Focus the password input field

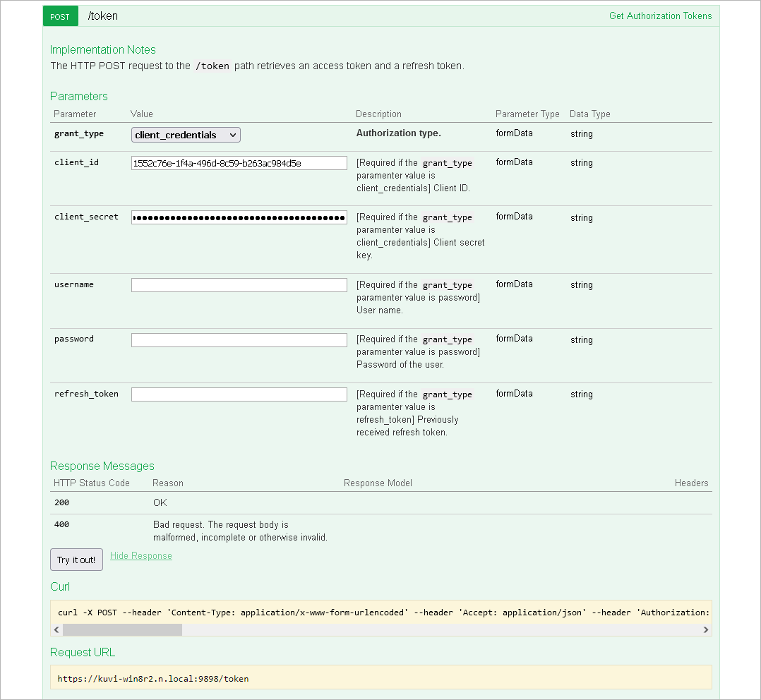(239, 339)
